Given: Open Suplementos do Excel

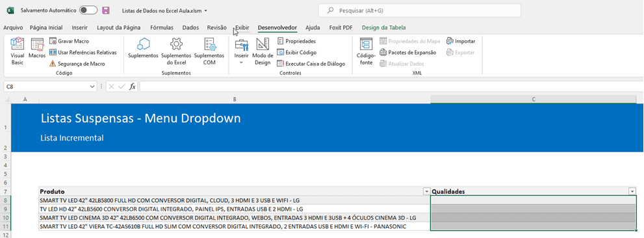Looking at the screenshot, I should 176,51.
